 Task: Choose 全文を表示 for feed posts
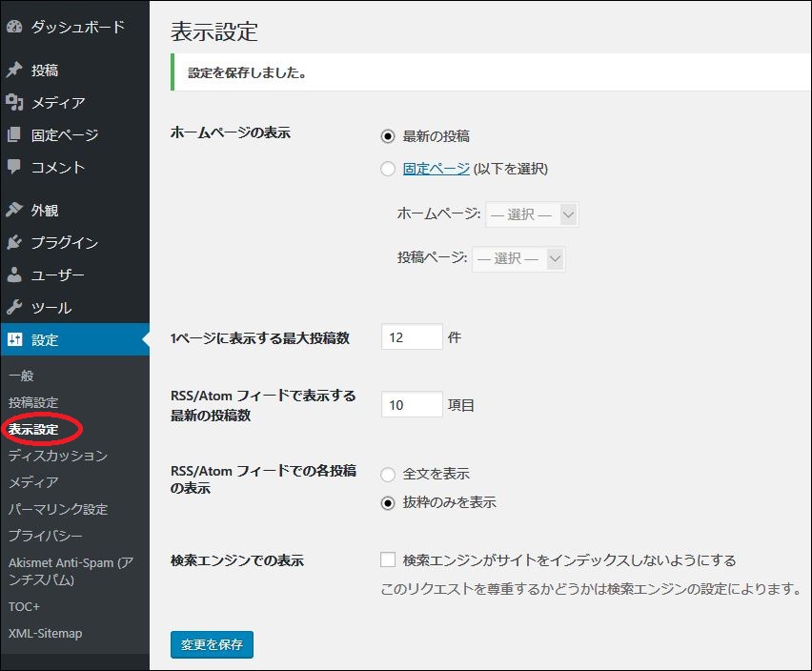[388, 475]
